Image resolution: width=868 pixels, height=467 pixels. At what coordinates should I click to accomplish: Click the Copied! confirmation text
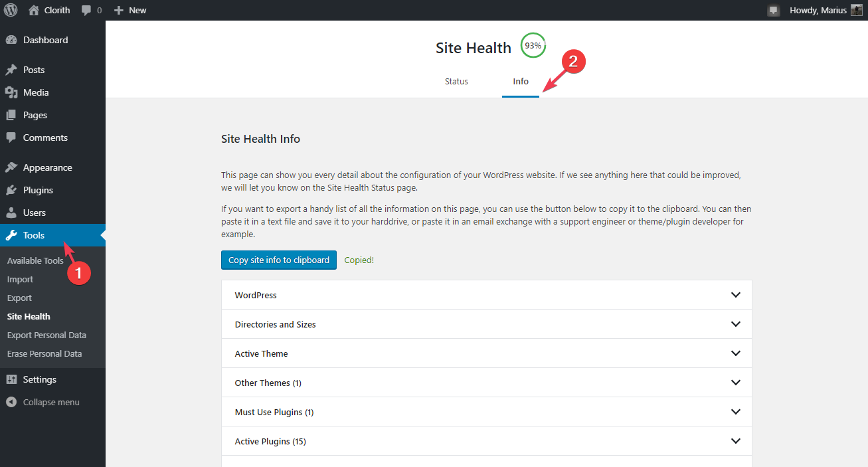[359, 260]
